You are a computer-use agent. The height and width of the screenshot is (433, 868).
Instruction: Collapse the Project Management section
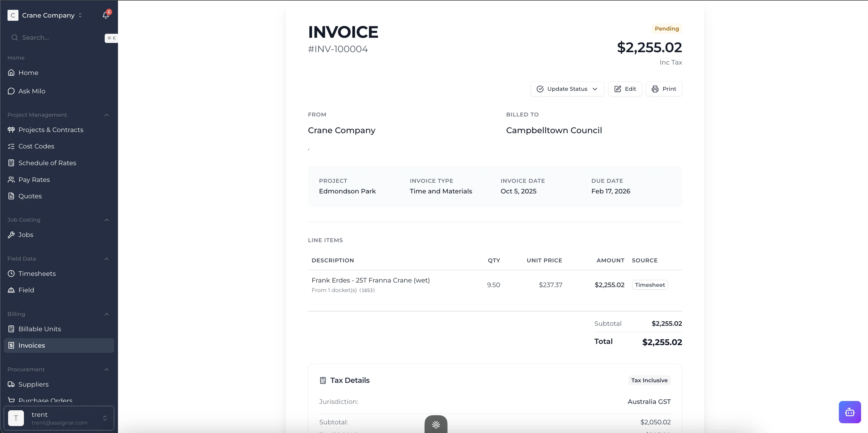[x=106, y=115]
